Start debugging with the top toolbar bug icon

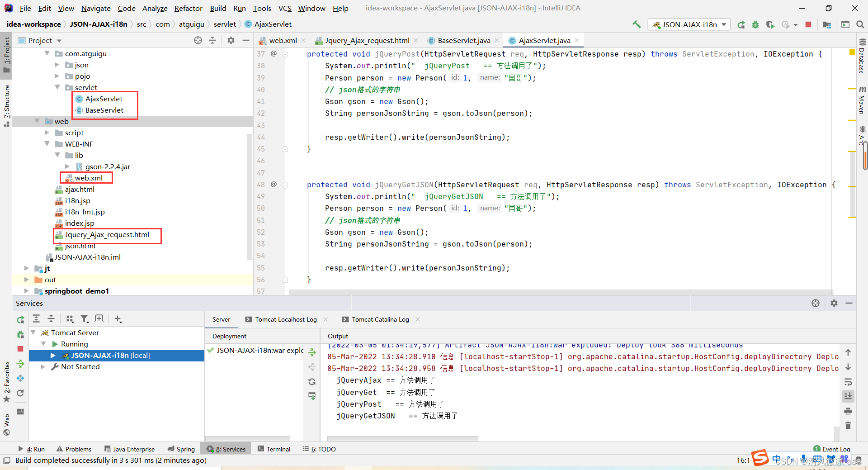755,24
